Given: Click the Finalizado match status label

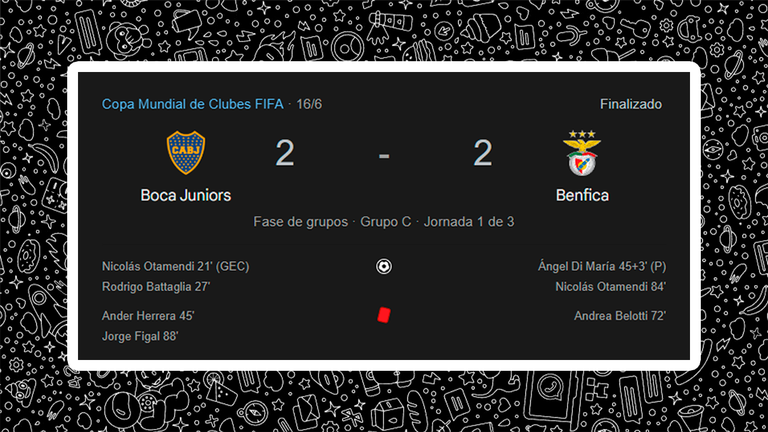Looking at the screenshot, I should [x=631, y=104].
